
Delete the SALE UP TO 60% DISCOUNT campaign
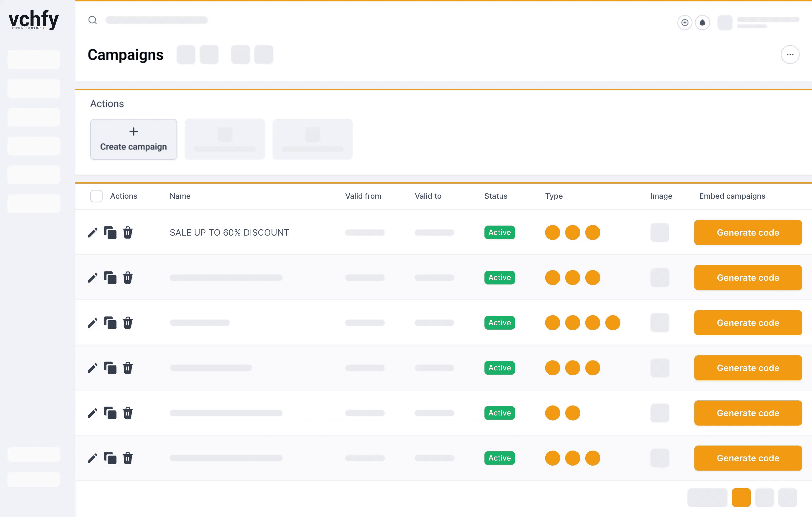pyautogui.click(x=128, y=233)
